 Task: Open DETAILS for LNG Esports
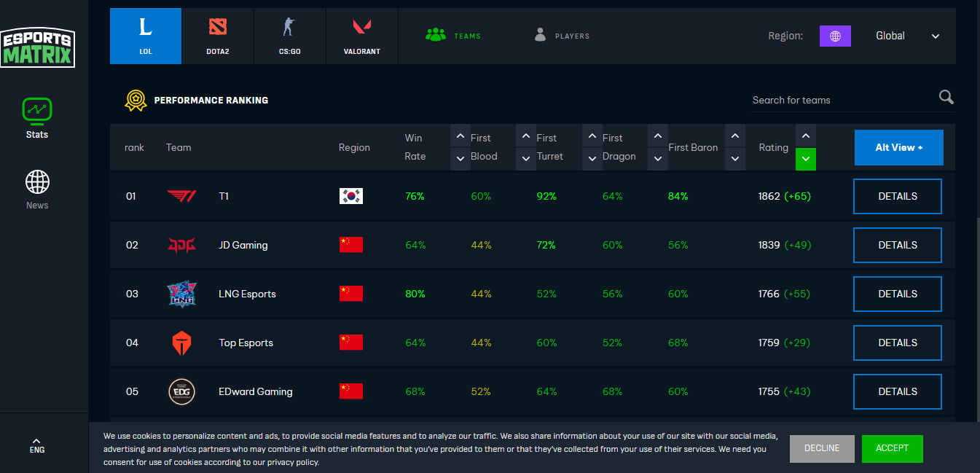point(898,294)
